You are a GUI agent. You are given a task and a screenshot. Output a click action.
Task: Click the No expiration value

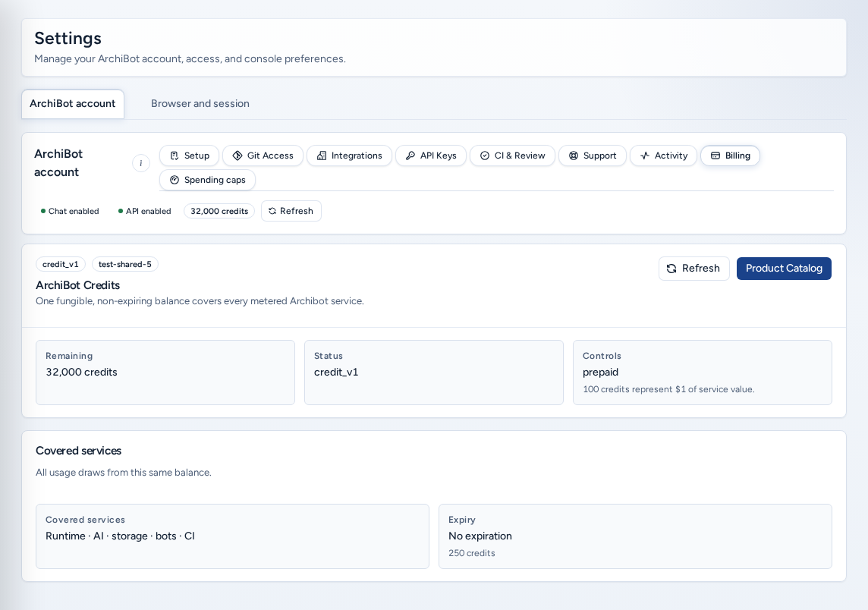[x=480, y=536]
